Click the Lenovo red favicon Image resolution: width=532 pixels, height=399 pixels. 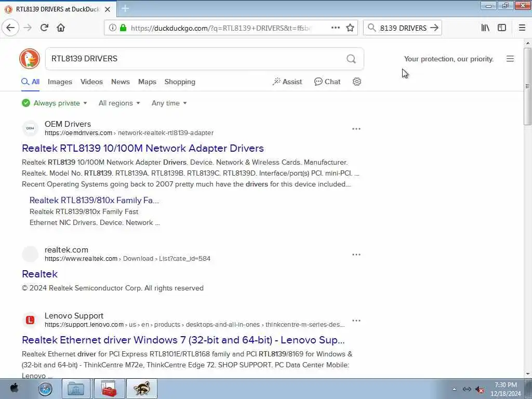pyautogui.click(x=30, y=320)
